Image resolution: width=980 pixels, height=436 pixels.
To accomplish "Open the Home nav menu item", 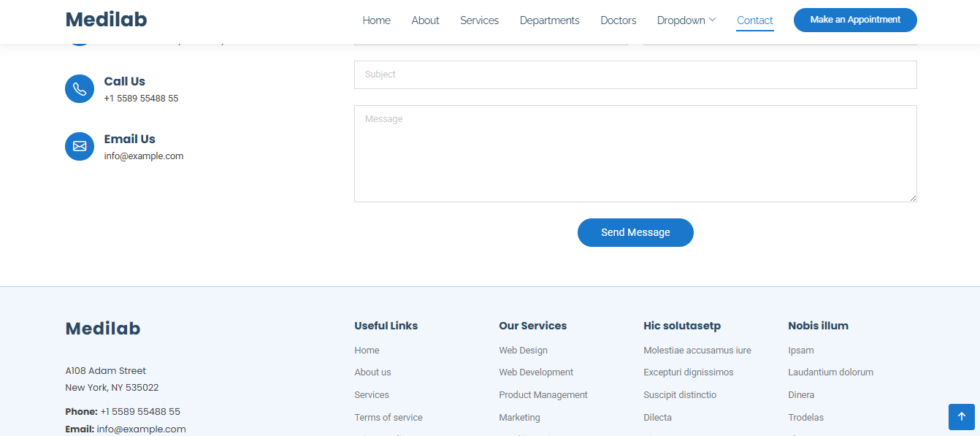I will (x=376, y=20).
